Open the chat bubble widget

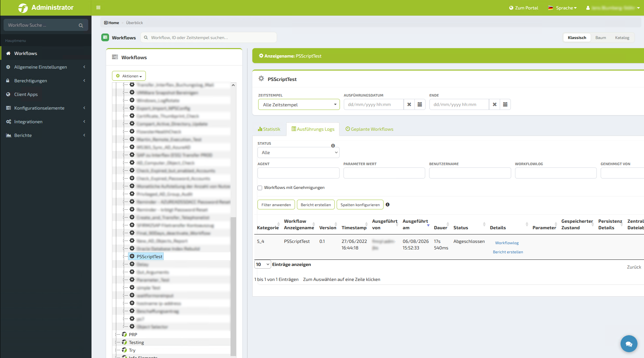[629, 344]
